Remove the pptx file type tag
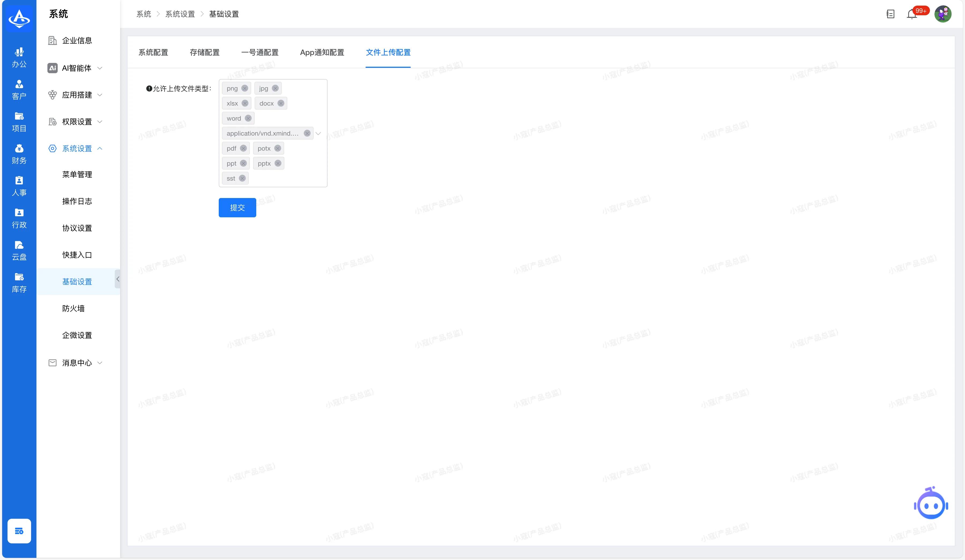The width and height of the screenshot is (965, 560). tap(278, 163)
